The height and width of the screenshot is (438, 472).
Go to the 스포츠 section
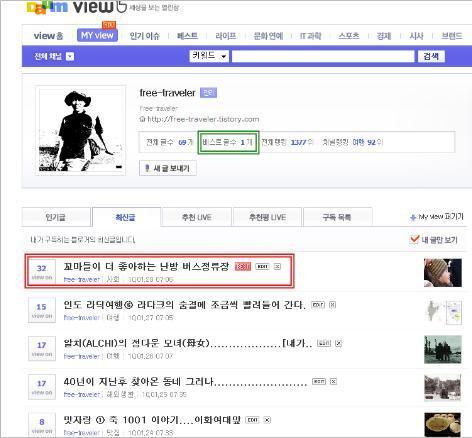click(349, 36)
